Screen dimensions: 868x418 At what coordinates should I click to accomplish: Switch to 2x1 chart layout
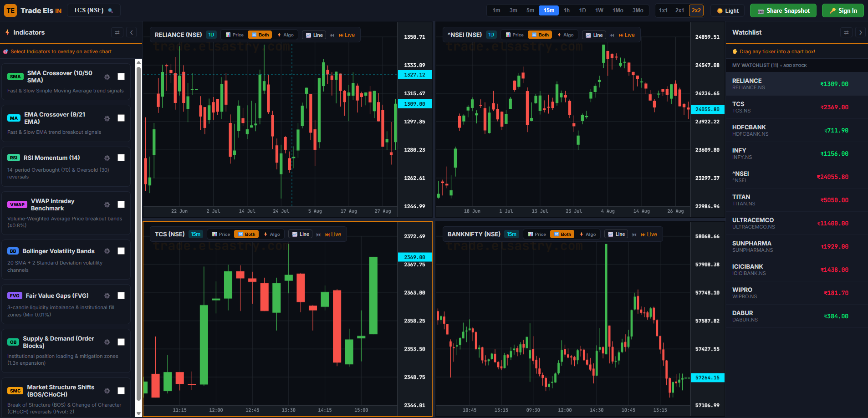pyautogui.click(x=680, y=10)
